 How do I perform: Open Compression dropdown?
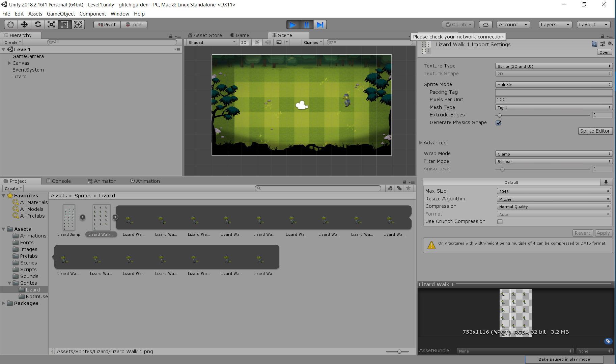pos(554,206)
